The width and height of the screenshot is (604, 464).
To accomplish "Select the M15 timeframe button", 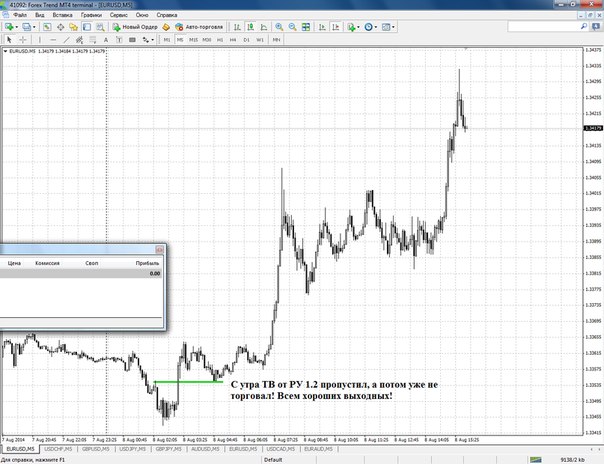I will point(193,40).
